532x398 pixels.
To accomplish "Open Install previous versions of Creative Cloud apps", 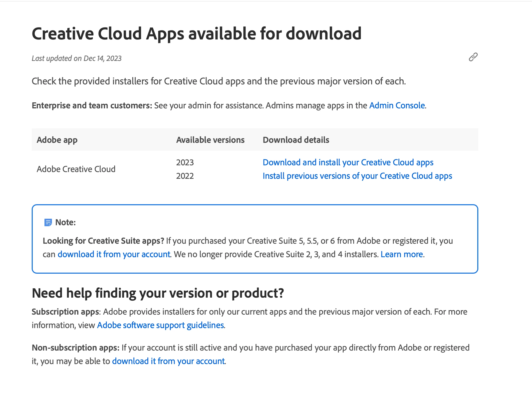I will pyautogui.click(x=357, y=176).
